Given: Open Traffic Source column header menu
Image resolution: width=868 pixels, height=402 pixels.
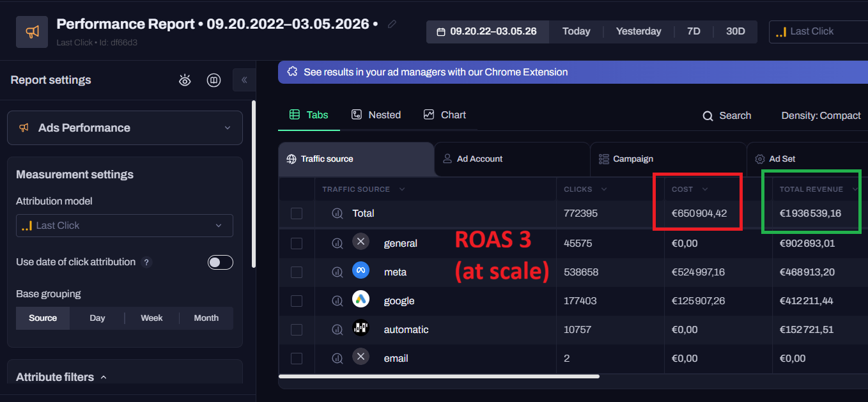Looking at the screenshot, I should pyautogui.click(x=402, y=189).
